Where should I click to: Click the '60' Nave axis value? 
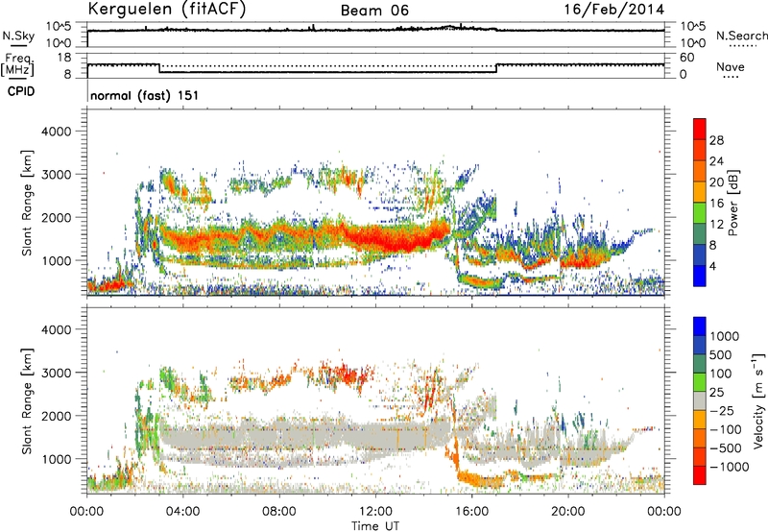(687, 58)
